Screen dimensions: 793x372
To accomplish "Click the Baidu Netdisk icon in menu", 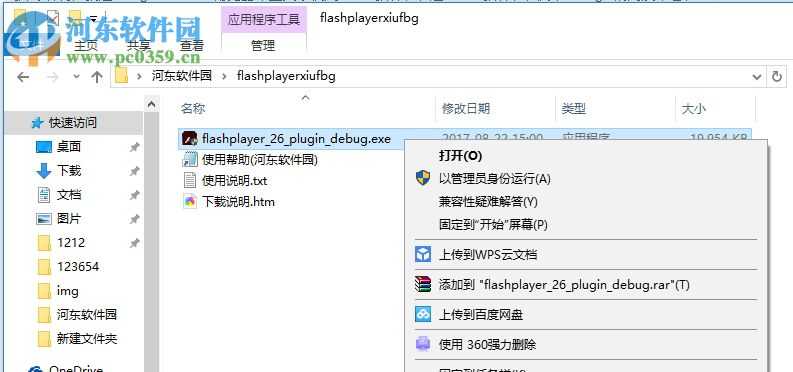I will pos(423,314).
